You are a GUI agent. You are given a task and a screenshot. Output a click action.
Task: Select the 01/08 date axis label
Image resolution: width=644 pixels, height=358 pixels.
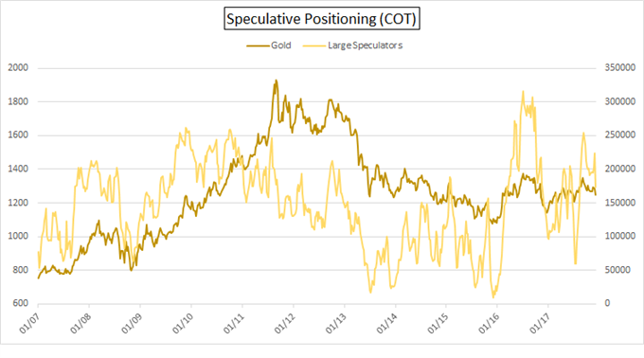pos(80,322)
